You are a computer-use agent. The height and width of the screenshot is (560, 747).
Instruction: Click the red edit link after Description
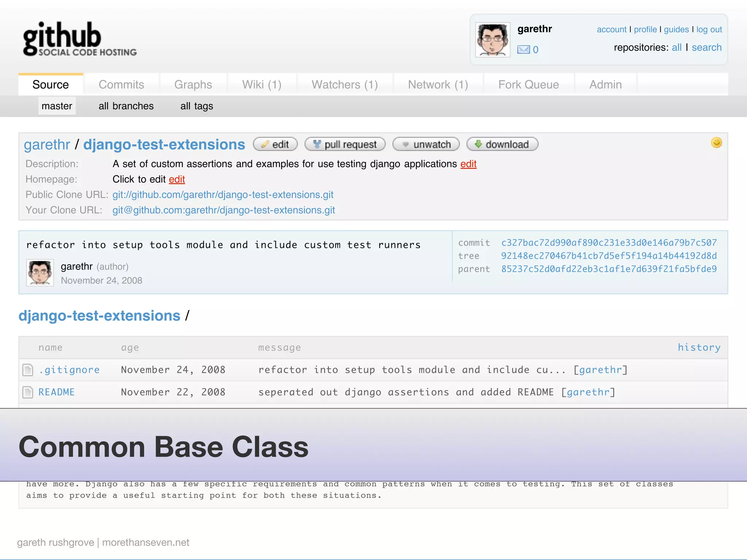pyautogui.click(x=468, y=164)
